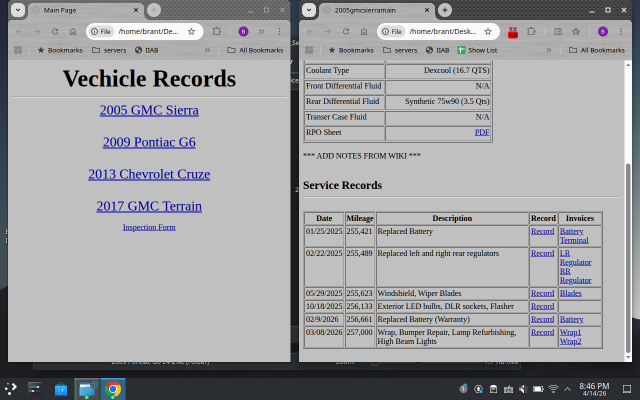640x400 pixels.
Task: Open the Inspection Form link
Action: click(149, 227)
